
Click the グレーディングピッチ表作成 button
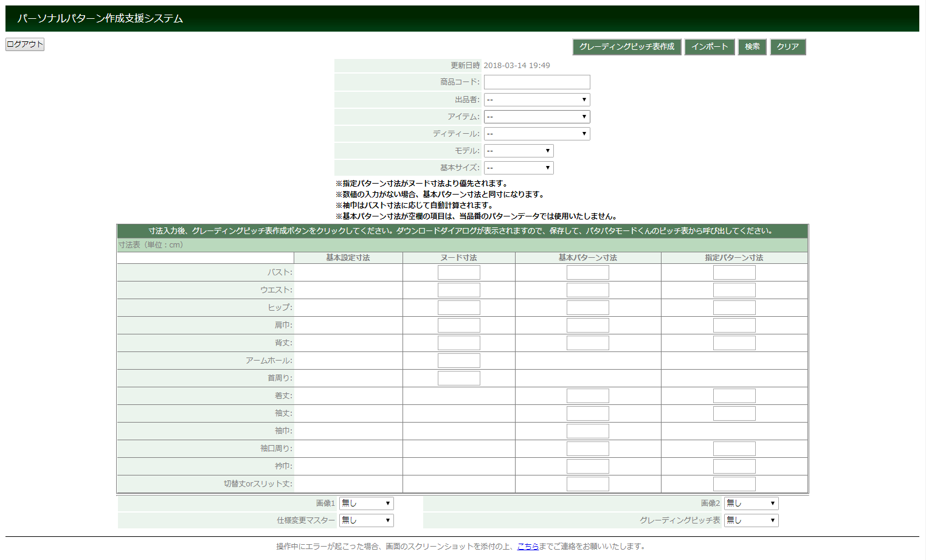tap(626, 47)
